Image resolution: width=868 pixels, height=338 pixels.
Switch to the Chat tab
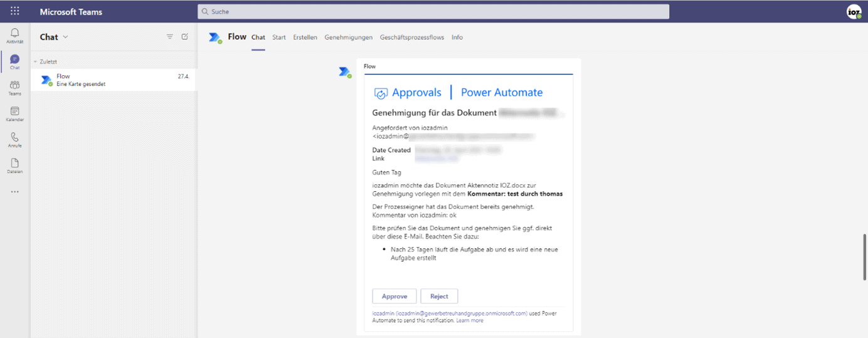258,38
